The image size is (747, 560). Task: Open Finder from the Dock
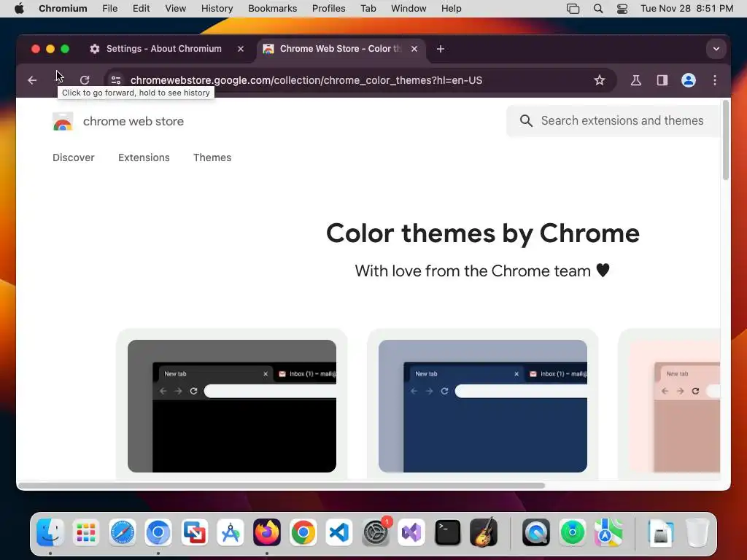coord(50,532)
